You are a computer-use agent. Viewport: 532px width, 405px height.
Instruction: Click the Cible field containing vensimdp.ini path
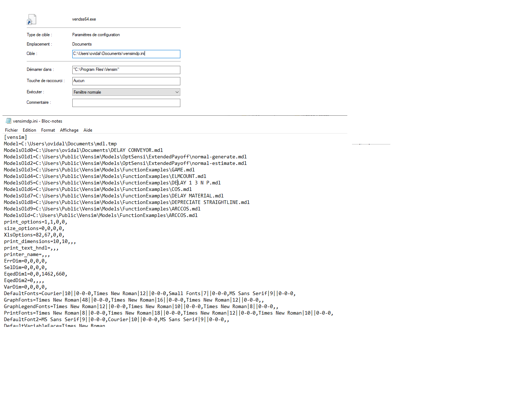coord(126,54)
